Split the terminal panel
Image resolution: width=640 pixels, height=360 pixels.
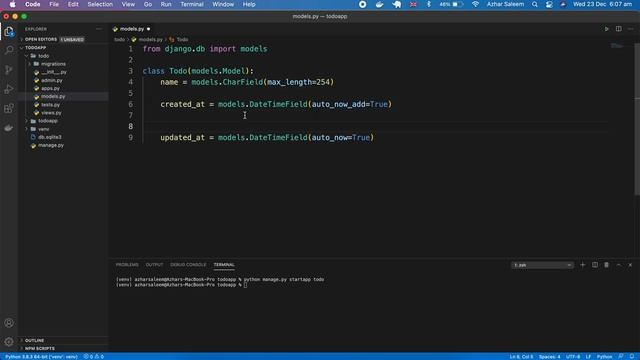pos(595,265)
